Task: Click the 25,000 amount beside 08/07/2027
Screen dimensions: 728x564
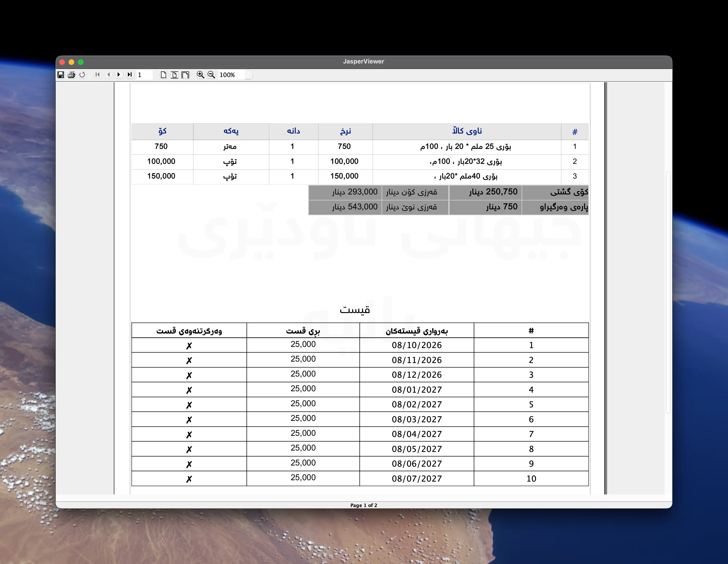Action: 303,478
